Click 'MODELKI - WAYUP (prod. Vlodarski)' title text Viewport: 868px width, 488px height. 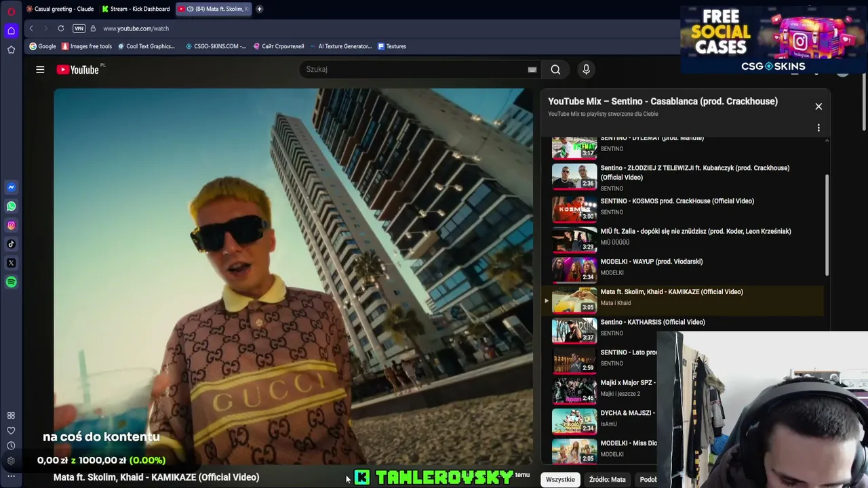651,262
